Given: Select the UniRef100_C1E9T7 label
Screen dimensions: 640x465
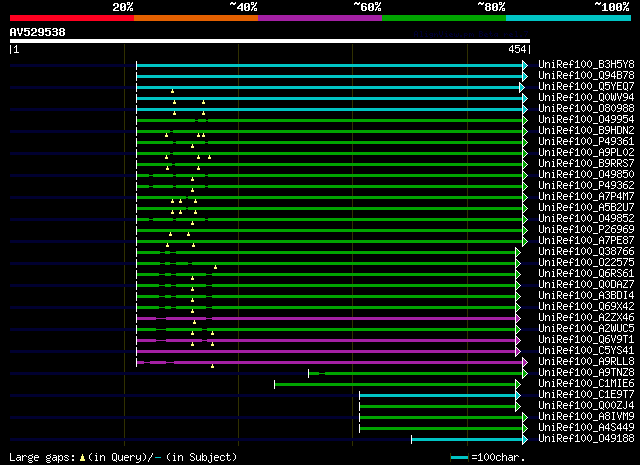Looking at the screenshot, I should (x=586, y=395).
